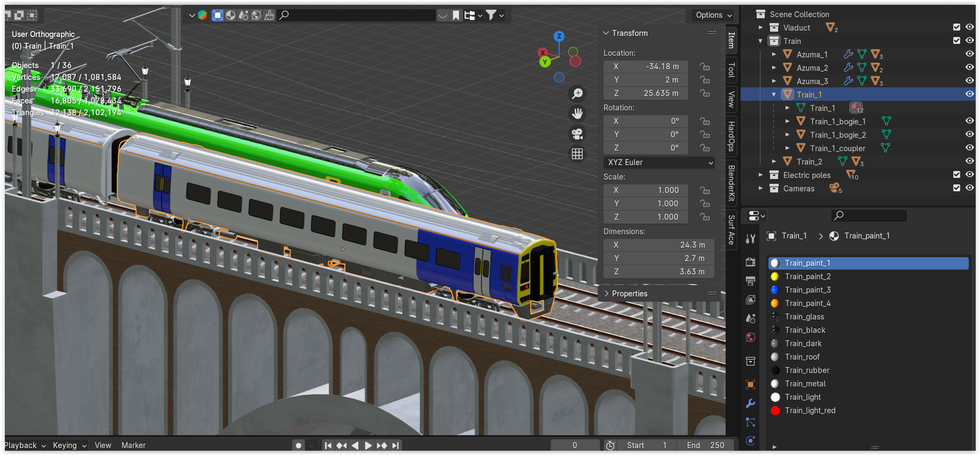Screen dimensions: 980x455
Task: Open the View Layer properties tab
Action: pos(750,300)
